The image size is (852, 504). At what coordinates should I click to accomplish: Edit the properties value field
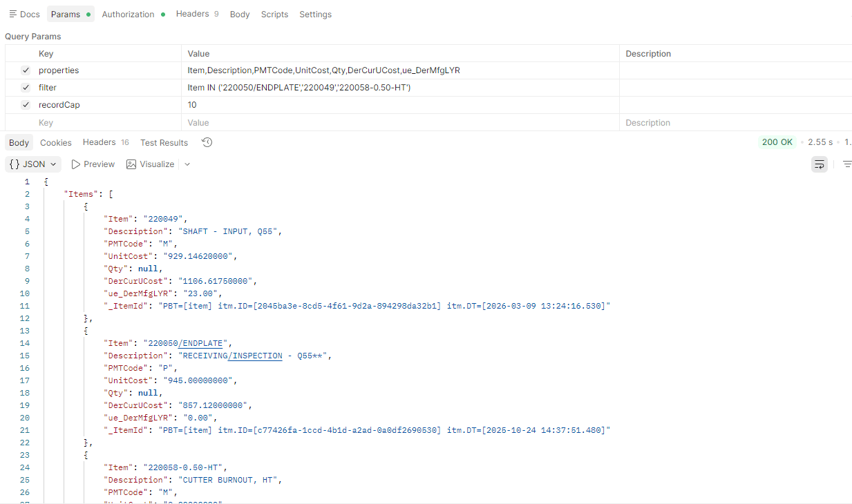pyautogui.click(x=401, y=70)
